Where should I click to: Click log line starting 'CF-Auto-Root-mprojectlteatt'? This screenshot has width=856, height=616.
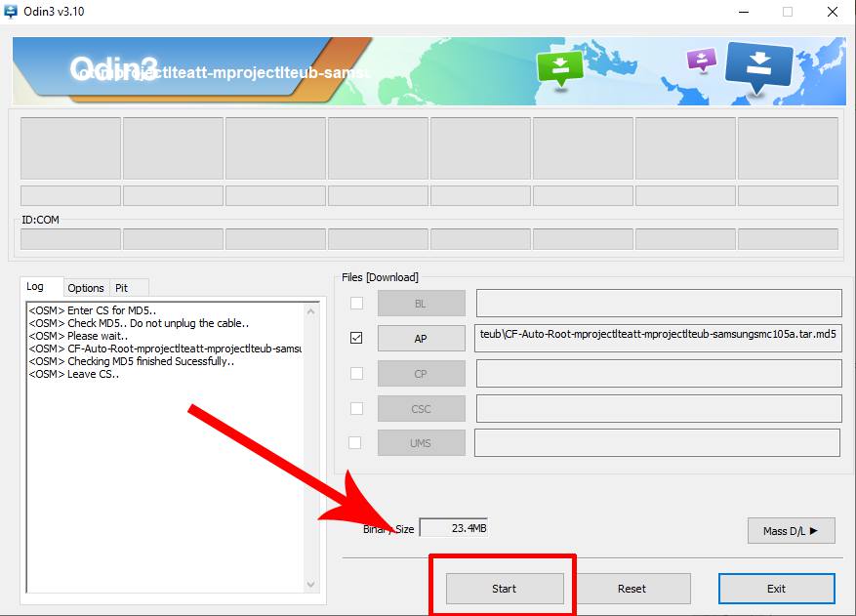(x=165, y=349)
